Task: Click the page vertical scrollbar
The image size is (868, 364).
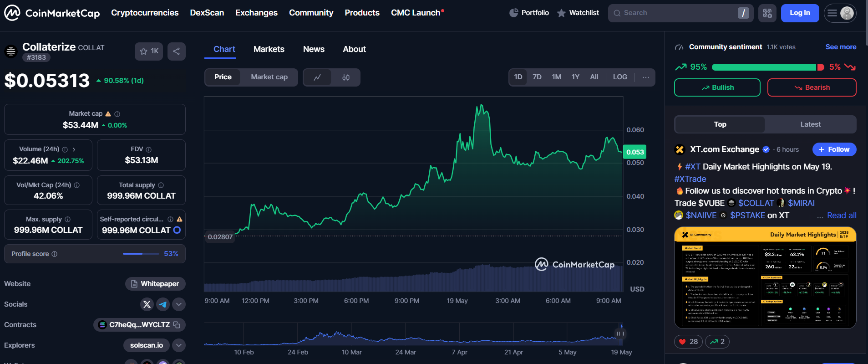Action: [x=866, y=22]
